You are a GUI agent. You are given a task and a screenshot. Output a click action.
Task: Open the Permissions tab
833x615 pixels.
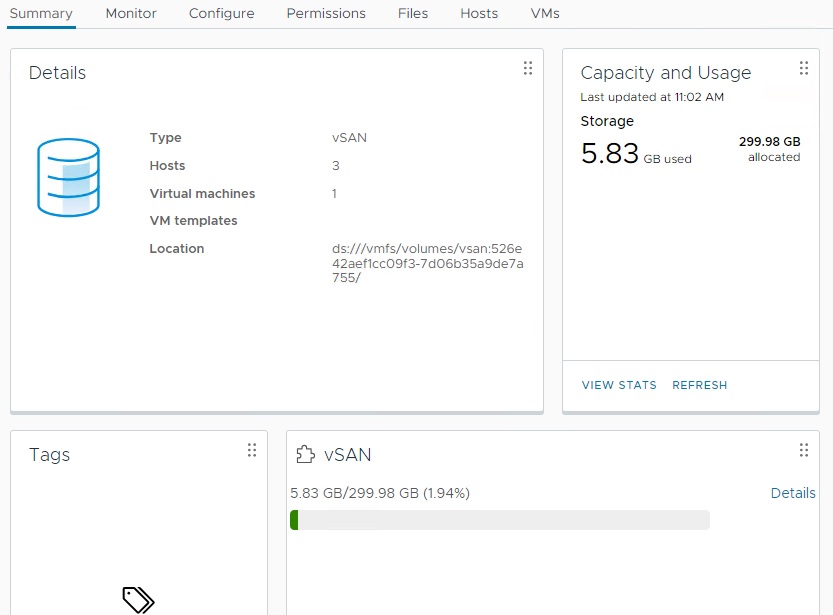pyautogui.click(x=326, y=13)
